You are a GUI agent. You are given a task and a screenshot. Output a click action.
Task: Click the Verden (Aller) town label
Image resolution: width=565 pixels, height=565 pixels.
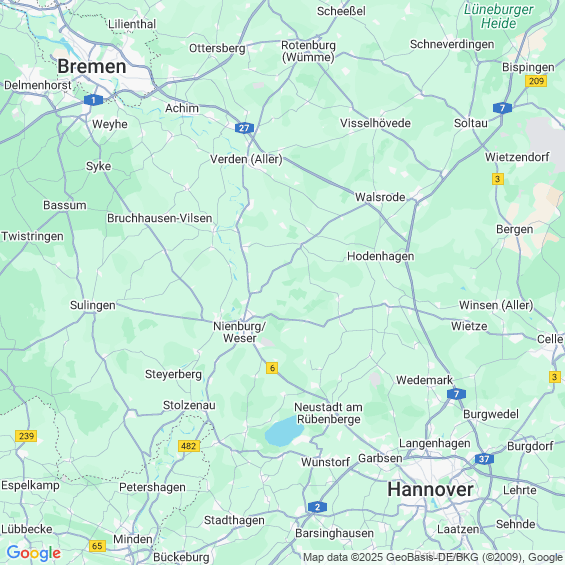click(246, 159)
